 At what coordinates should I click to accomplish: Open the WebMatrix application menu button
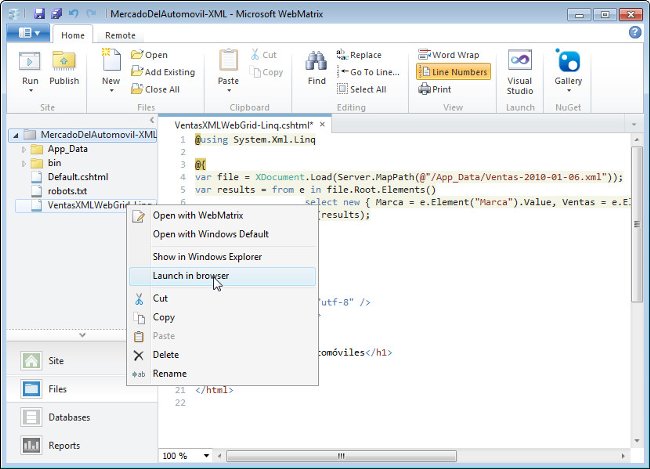pyautogui.click(x=29, y=33)
